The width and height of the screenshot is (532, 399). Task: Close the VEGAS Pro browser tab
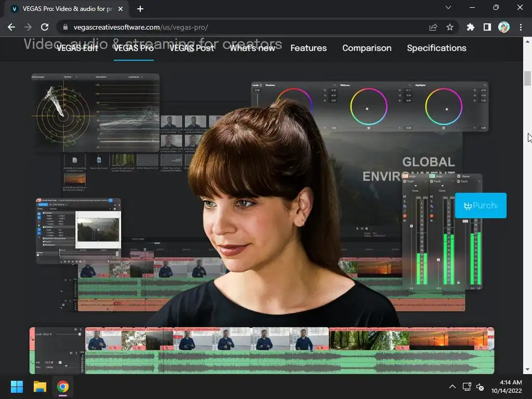121,9
